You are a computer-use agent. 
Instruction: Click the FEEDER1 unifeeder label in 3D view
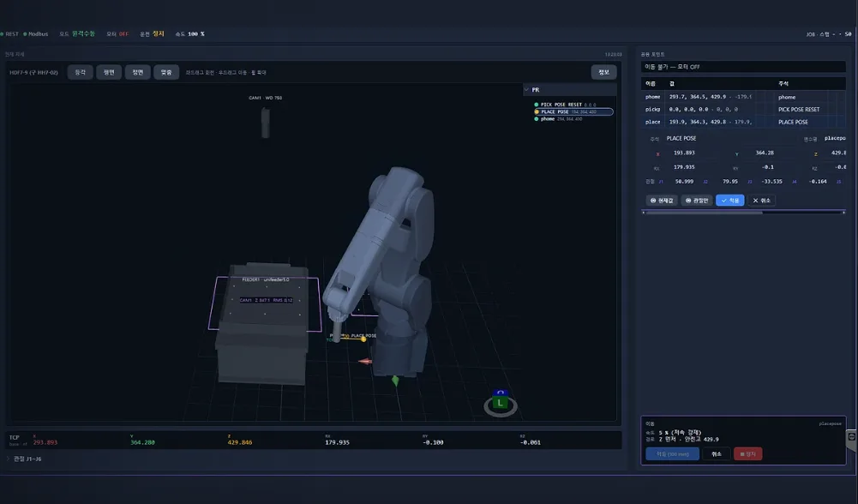click(x=266, y=279)
